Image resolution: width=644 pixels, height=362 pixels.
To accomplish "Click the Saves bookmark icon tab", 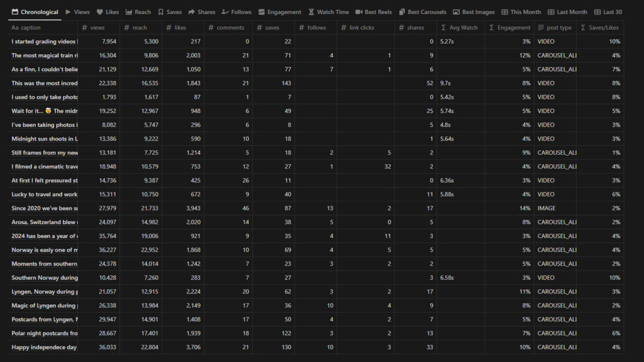I will click(x=170, y=12).
